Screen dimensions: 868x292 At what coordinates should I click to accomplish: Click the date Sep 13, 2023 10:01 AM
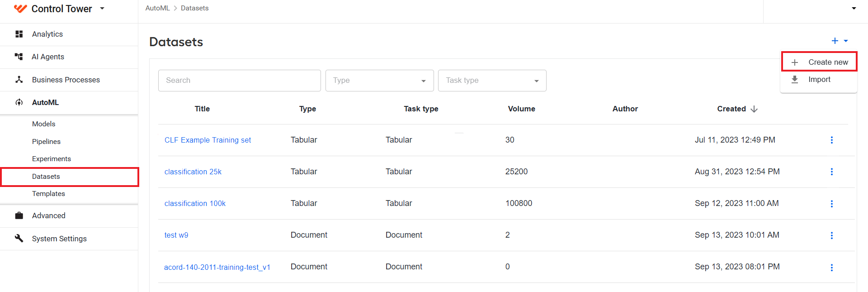point(737,235)
